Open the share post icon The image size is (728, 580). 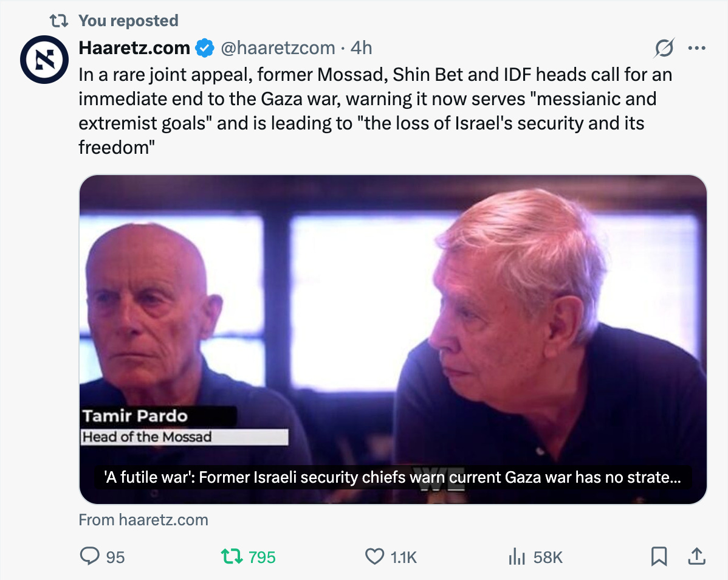[x=696, y=556]
